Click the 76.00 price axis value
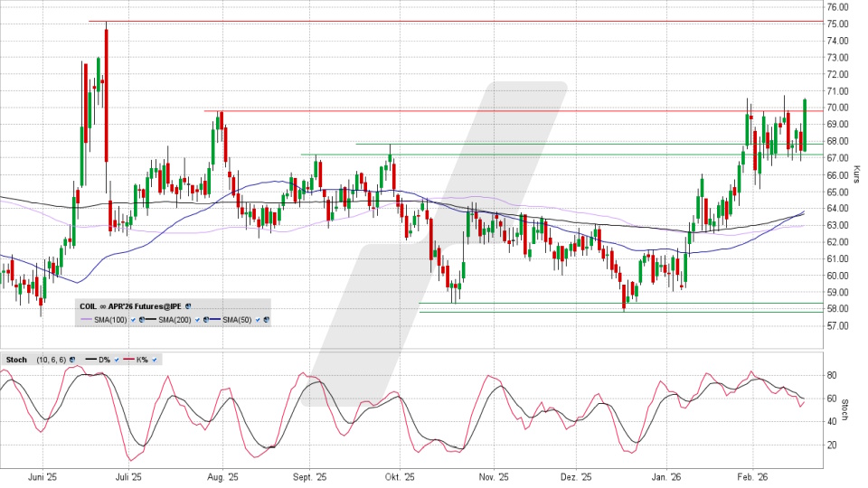 pyautogui.click(x=837, y=7)
